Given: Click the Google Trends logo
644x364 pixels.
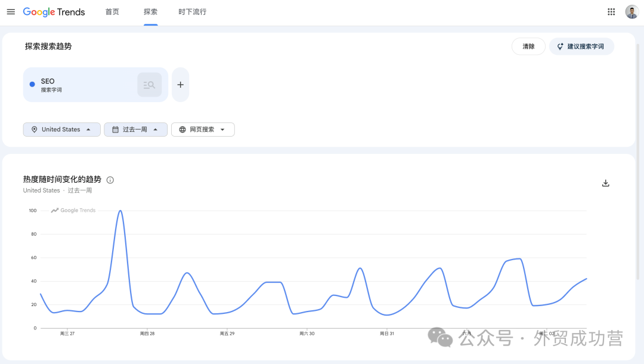Looking at the screenshot, I should pos(54,12).
